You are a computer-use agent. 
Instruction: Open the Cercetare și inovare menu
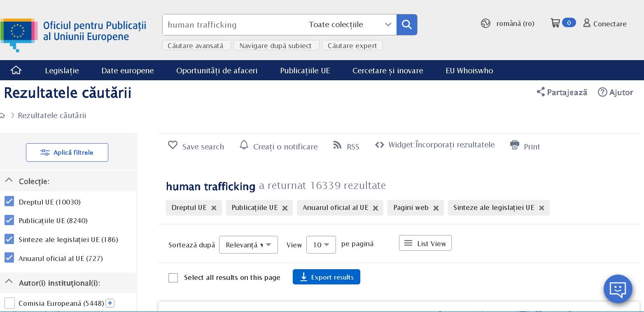pos(388,70)
